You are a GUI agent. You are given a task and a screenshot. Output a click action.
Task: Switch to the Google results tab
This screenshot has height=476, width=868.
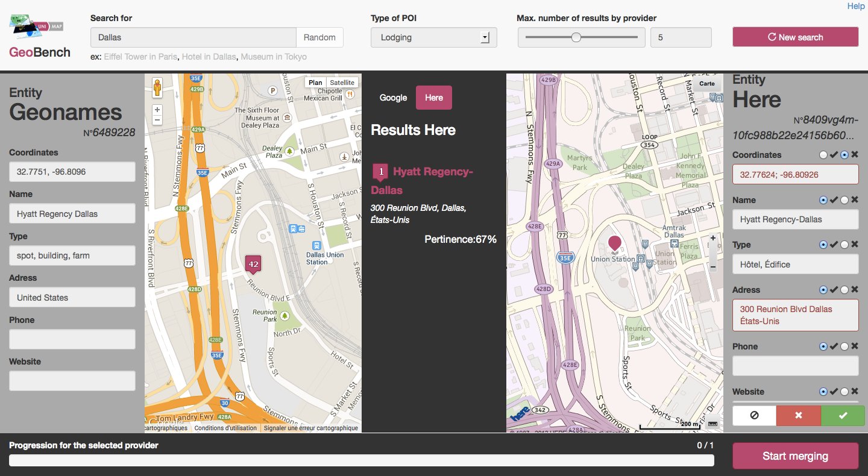(394, 98)
